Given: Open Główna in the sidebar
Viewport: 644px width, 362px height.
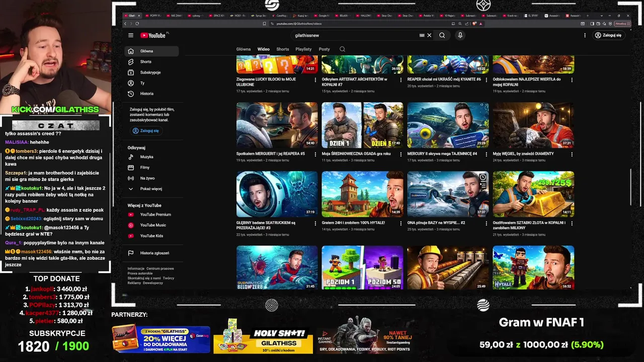Looking at the screenshot, I should [151, 51].
